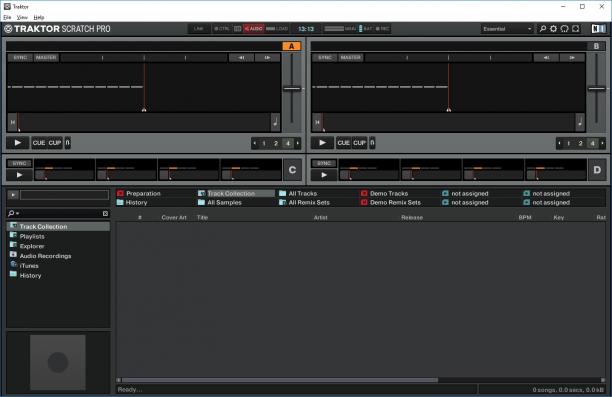Toggle SYNC on remix deck C
The width and height of the screenshot is (612, 397).
click(x=19, y=163)
